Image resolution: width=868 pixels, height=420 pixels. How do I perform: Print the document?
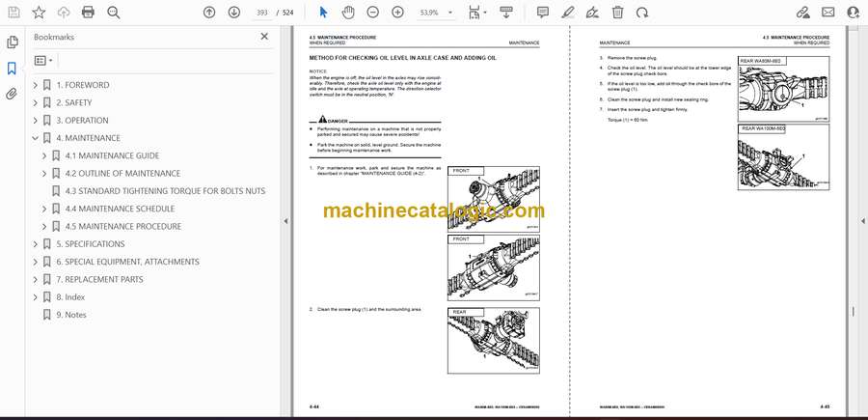point(88,13)
